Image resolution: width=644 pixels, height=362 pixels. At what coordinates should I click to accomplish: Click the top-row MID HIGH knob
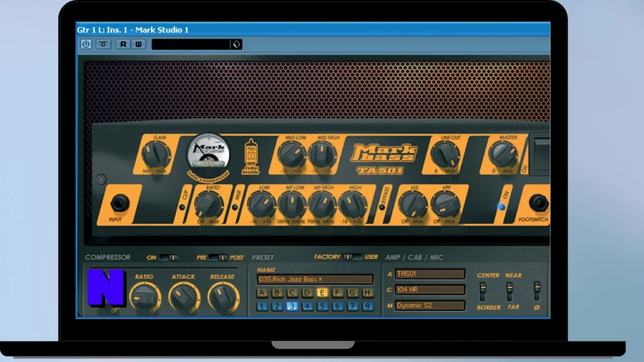pos(323,155)
